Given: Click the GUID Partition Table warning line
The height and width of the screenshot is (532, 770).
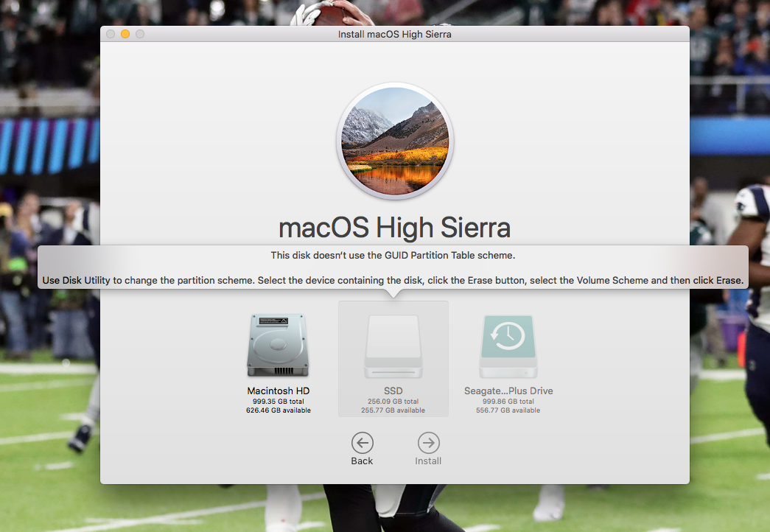Looking at the screenshot, I should point(393,256).
